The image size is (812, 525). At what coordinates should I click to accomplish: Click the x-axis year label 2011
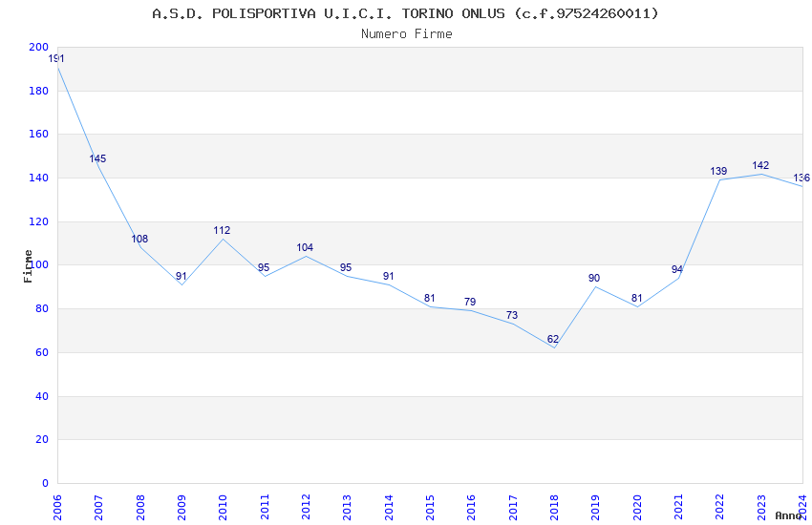[x=264, y=508]
